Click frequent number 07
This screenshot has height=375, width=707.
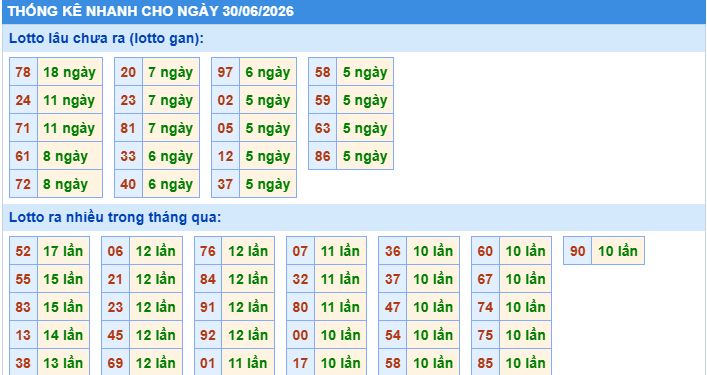pyautogui.click(x=300, y=251)
